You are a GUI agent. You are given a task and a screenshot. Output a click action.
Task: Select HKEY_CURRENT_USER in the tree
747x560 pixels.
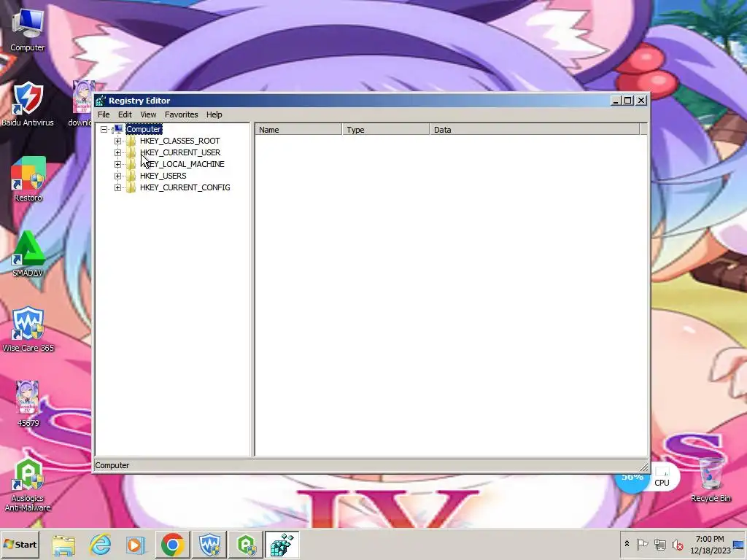click(180, 153)
